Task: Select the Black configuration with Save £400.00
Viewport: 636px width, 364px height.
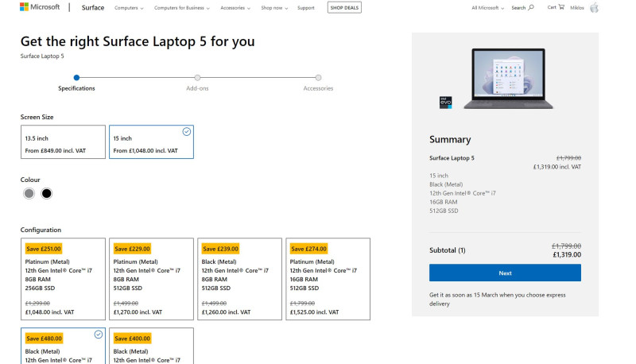Action: tap(151, 346)
